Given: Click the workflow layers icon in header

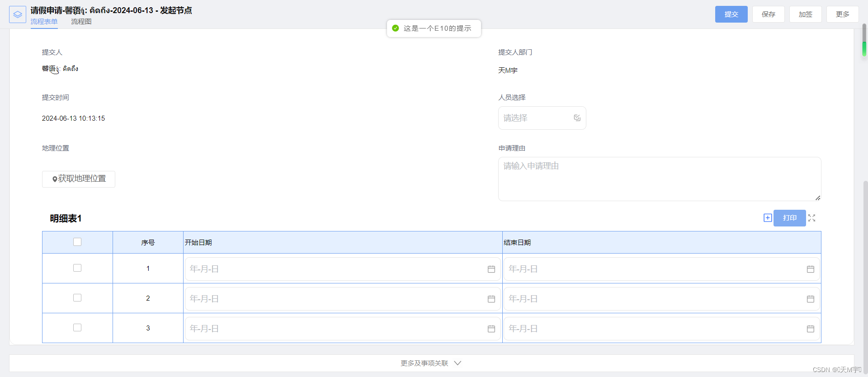Looking at the screenshot, I should pos(18,14).
